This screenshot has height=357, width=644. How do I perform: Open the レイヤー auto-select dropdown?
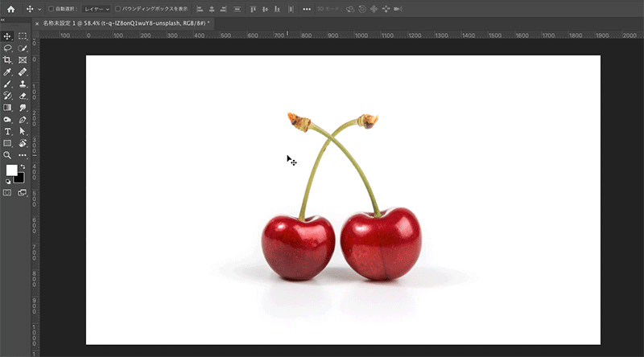(x=97, y=9)
